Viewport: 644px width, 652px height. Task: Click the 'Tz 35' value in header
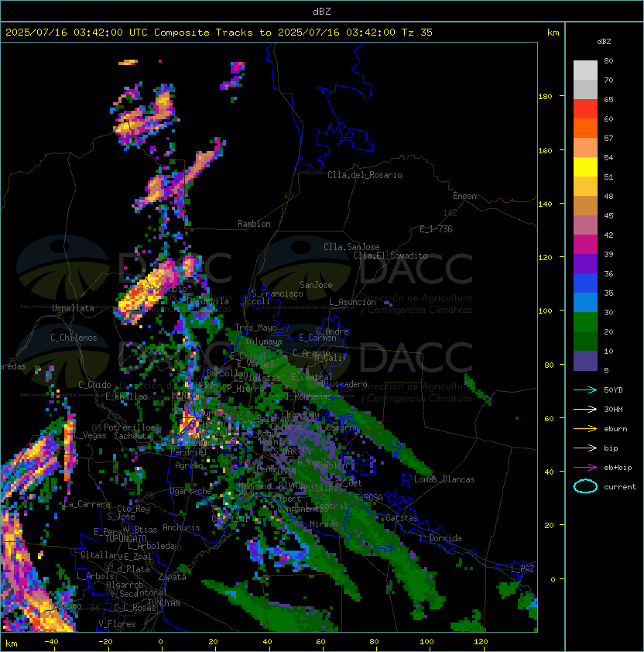(x=417, y=33)
